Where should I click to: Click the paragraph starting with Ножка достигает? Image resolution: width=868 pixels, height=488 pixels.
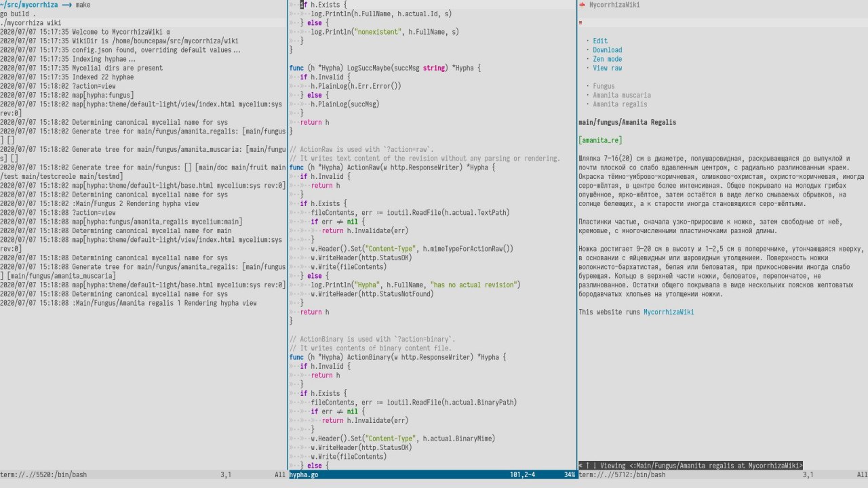pyautogui.click(x=720, y=272)
